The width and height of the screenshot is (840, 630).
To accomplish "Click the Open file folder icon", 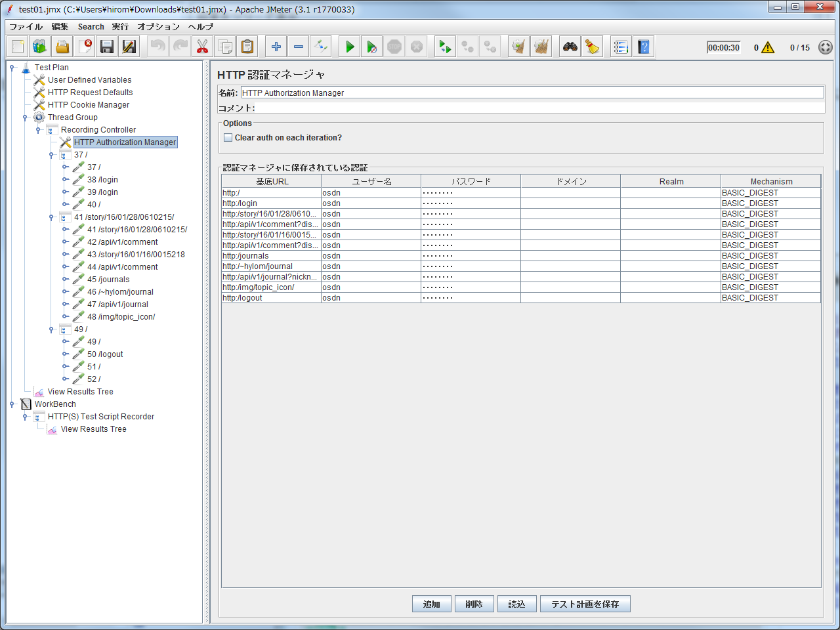I will click(x=62, y=47).
